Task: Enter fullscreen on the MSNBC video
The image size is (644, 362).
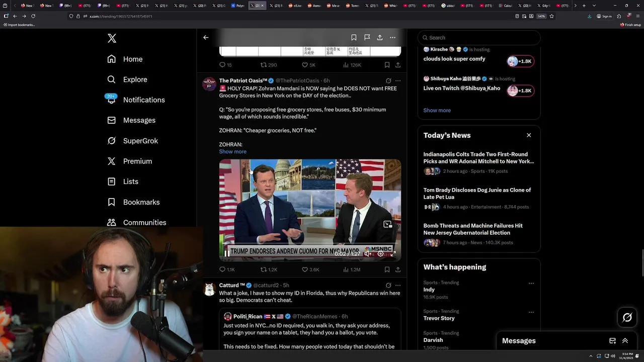Action: tap(393, 254)
